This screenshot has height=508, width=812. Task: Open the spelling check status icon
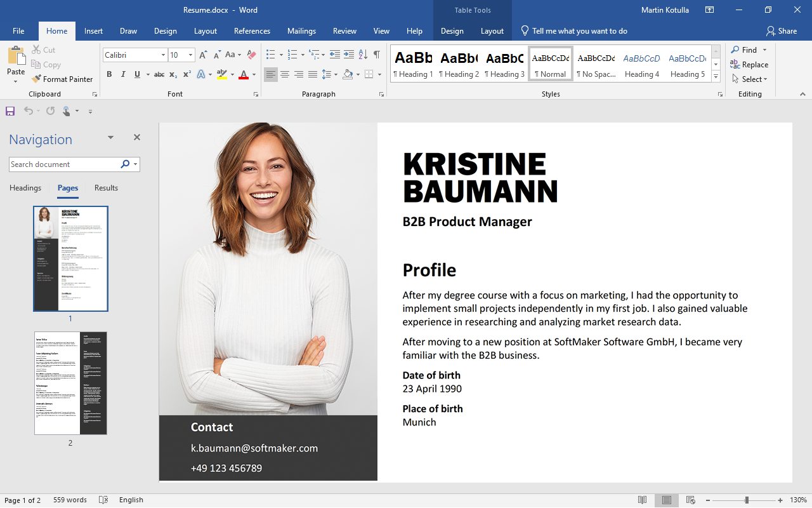tap(103, 500)
